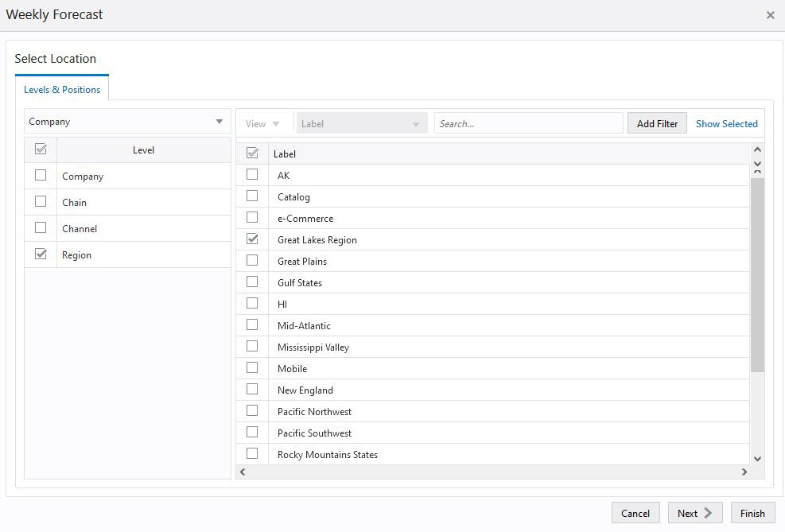
Task: Select the e-Commerce row text
Action: click(305, 219)
